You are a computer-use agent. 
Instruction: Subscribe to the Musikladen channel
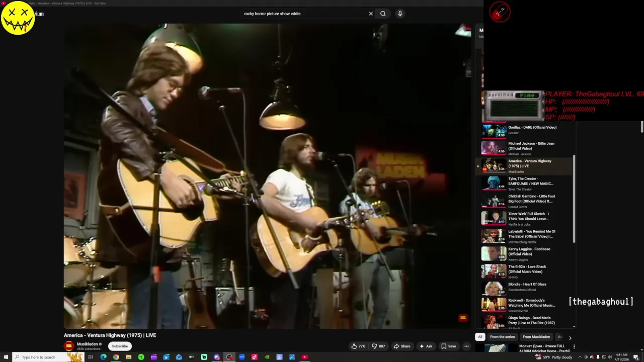click(120, 346)
